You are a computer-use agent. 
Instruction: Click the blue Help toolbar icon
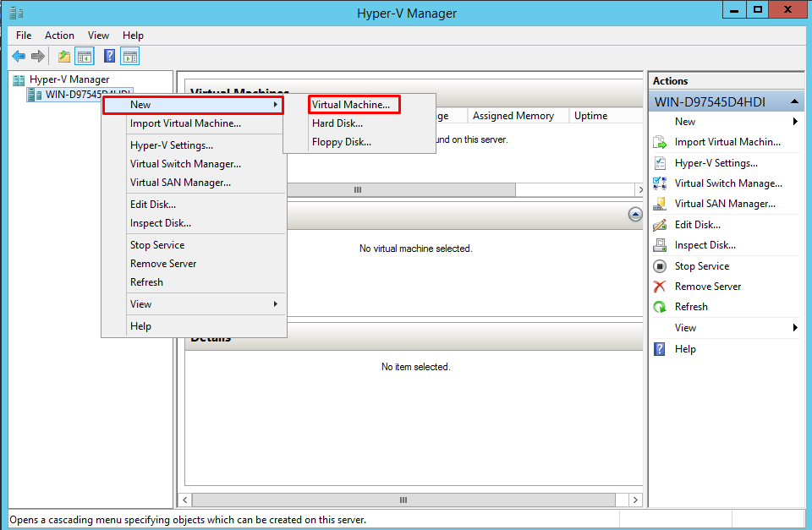(x=109, y=56)
